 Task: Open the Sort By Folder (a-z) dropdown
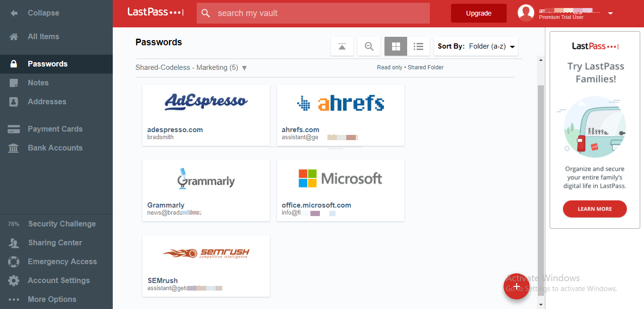[476, 46]
